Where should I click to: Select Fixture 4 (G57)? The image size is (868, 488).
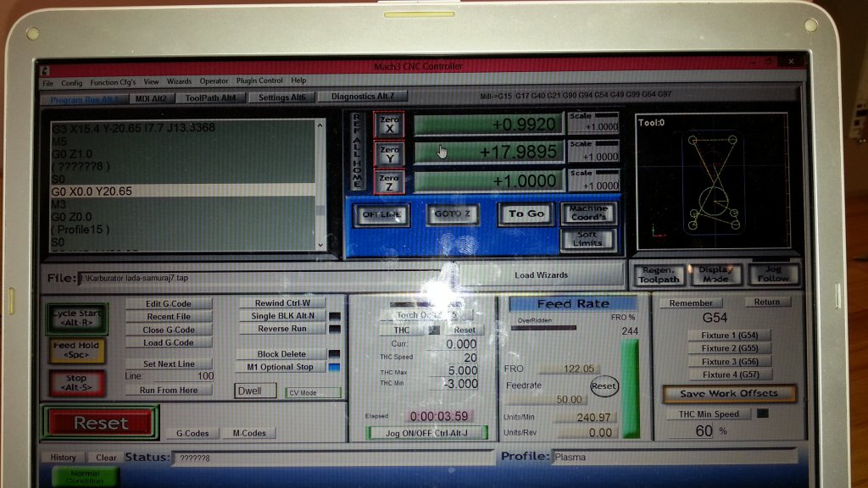pos(730,374)
